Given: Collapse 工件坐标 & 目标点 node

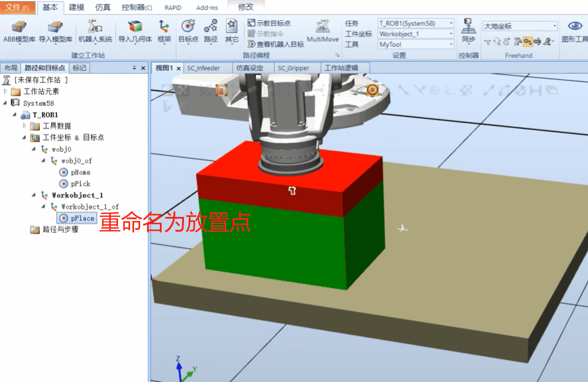Looking at the screenshot, I should (25, 138).
